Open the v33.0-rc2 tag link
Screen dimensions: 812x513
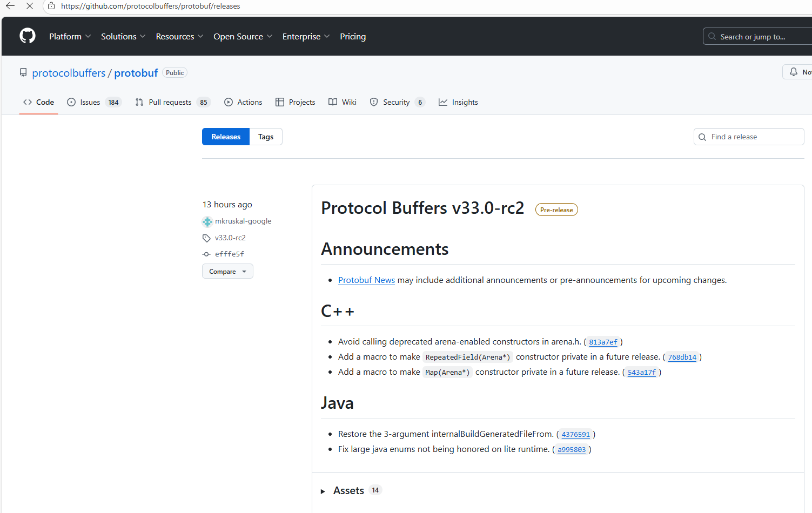230,238
